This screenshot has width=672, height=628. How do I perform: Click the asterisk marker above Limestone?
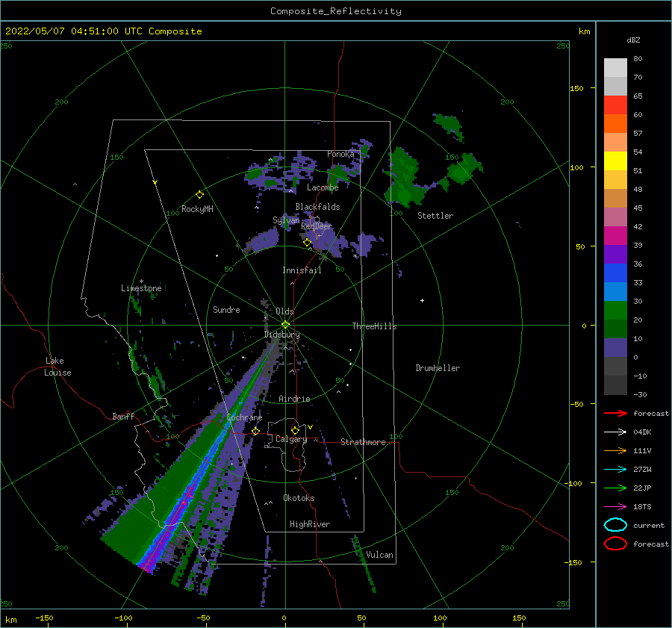click(141, 282)
